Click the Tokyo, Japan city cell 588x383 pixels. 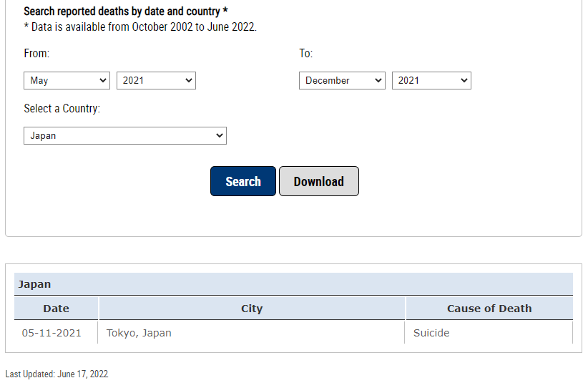[252, 333]
